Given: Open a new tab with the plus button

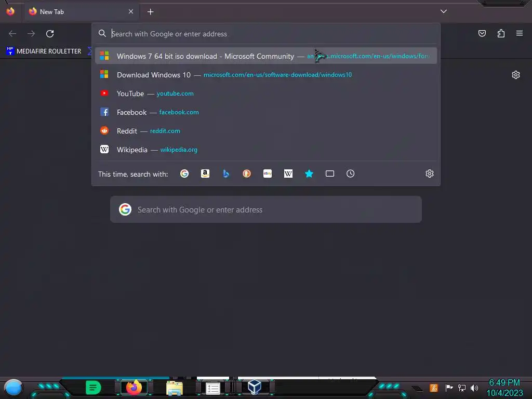Looking at the screenshot, I should pos(150,12).
